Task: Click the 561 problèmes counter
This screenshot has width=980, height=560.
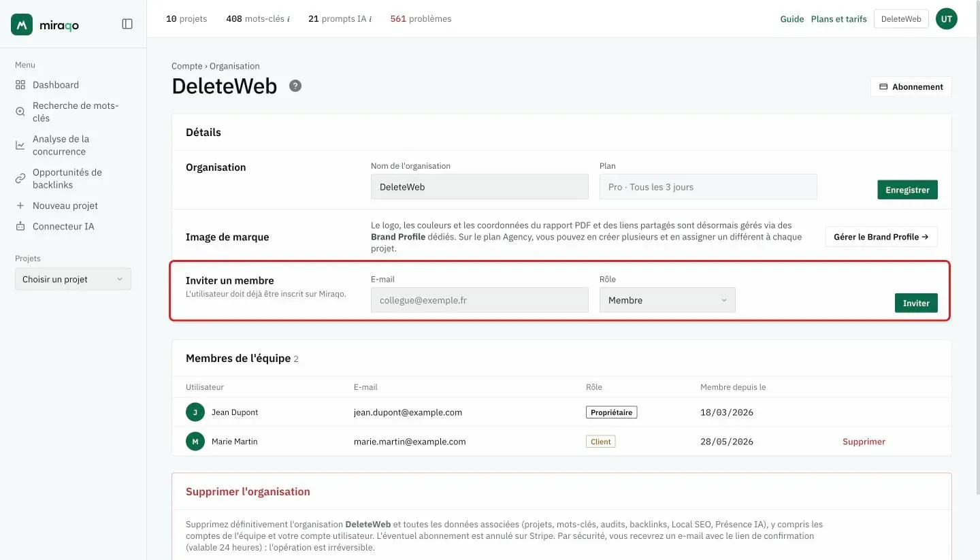Action: point(421,19)
